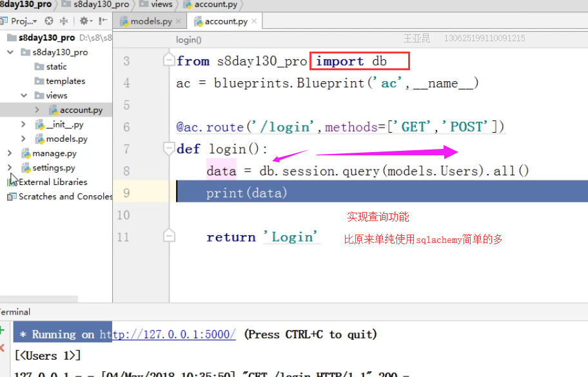Expand the settings.py file node

pos(10,168)
